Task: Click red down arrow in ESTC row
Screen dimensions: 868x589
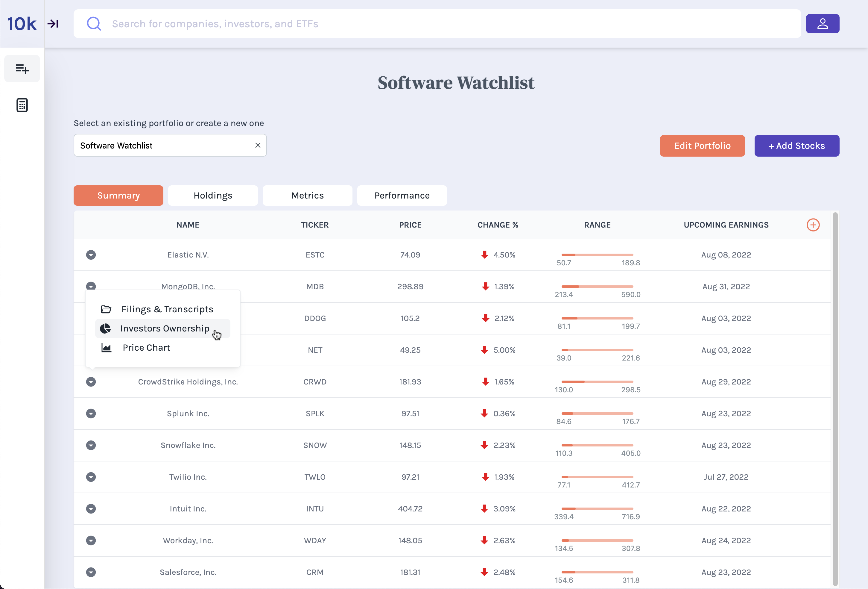Action: [484, 255]
